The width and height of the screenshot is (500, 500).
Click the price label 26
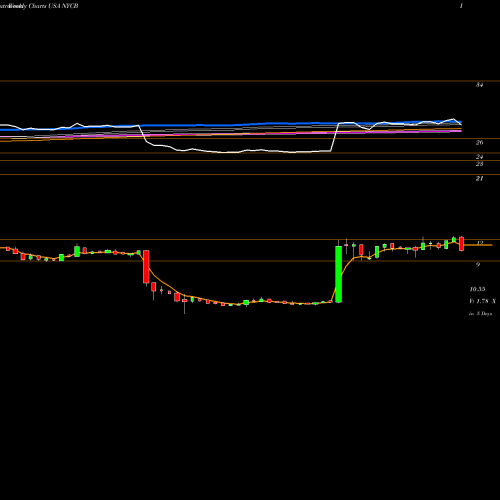pyautogui.click(x=479, y=143)
